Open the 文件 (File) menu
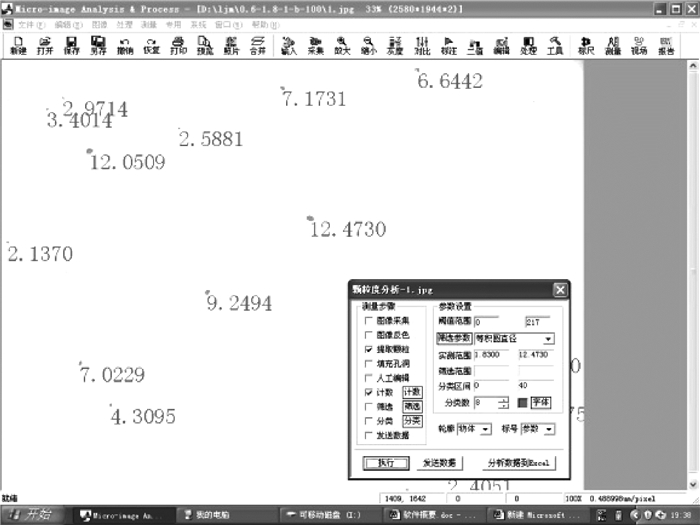The width and height of the screenshot is (700, 525). coord(31,23)
